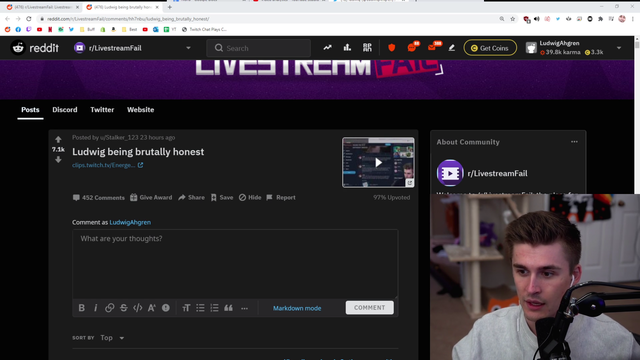Click the Reddit home logo
The image size is (640, 360).
click(35, 48)
